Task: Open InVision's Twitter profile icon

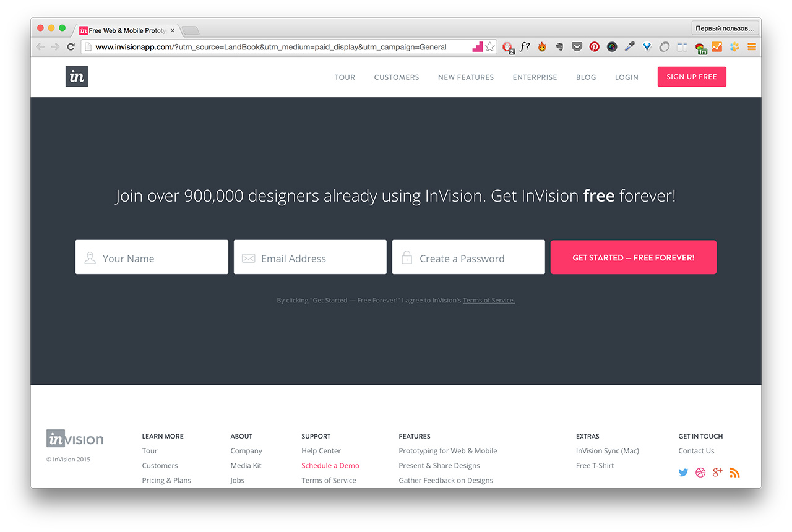Action: coord(683,473)
